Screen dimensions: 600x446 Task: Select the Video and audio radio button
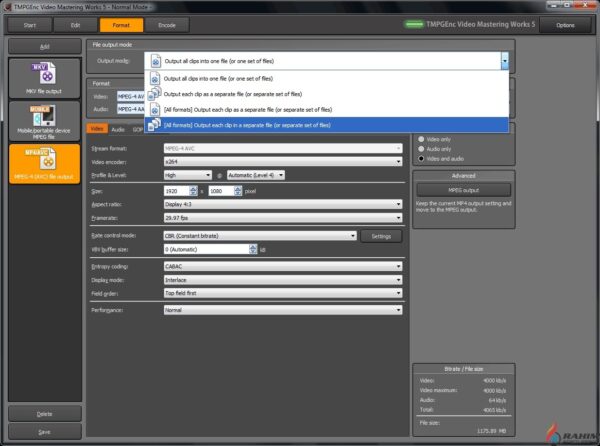point(421,158)
